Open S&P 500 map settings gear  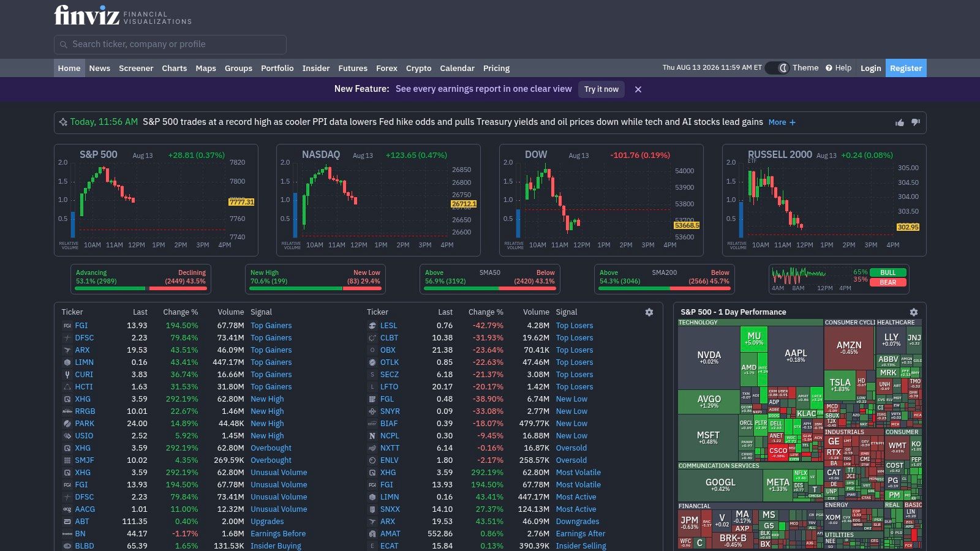[x=914, y=312]
